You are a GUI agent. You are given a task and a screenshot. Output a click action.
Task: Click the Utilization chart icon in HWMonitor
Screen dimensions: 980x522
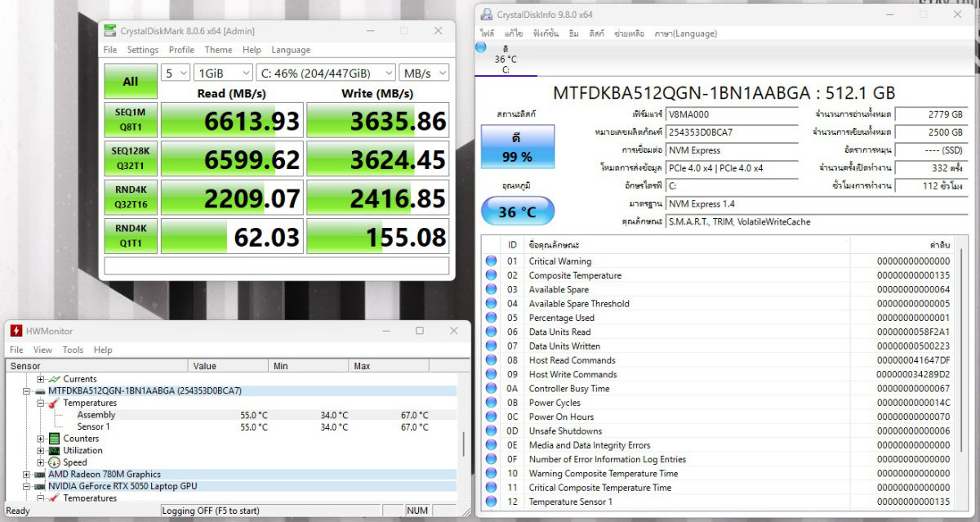point(55,450)
